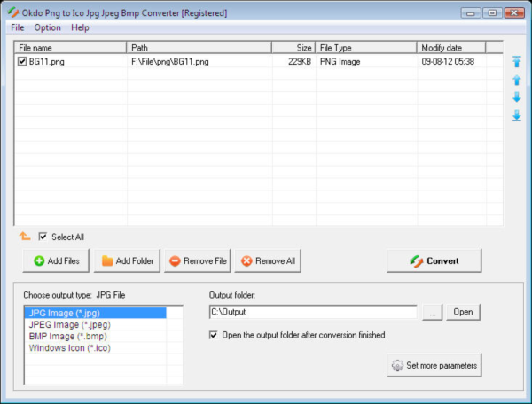
Task: Select Windows Icon (*.ico) output type
Action: pyautogui.click(x=96, y=347)
